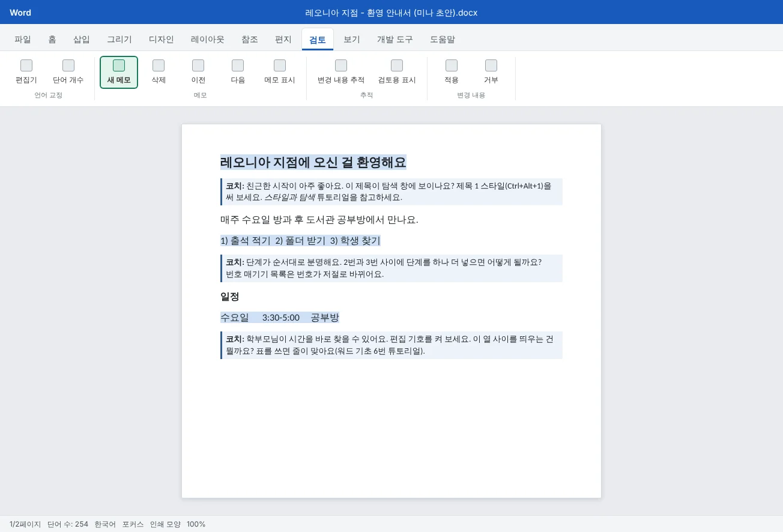Image resolution: width=783 pixels, height=532 pixels.
Task: Run the 단어 개수 word count tool
Action: (x=68, y=72)
